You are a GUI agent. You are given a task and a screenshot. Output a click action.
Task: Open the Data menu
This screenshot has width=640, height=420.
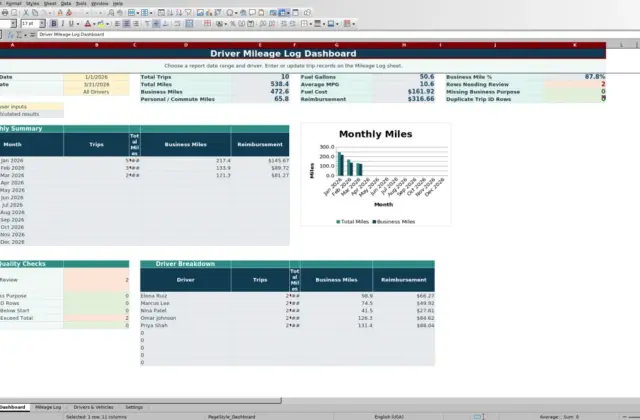pyautogui.click(x=66, y=3)
